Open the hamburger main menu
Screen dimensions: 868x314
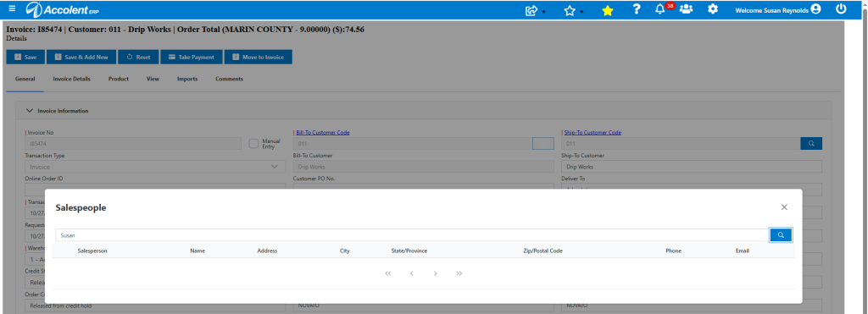(x=12, y=8)
